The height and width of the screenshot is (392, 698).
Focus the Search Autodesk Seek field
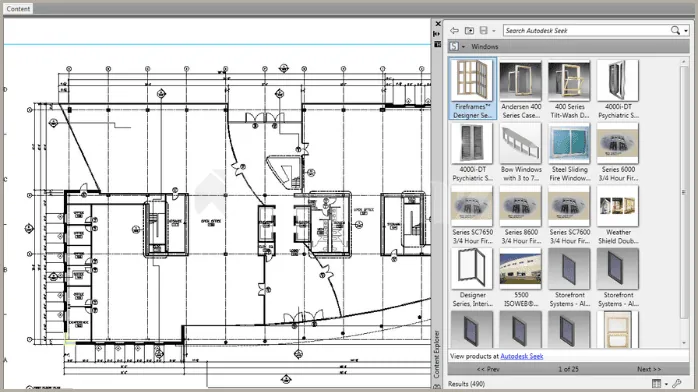(x=586, y=30)
